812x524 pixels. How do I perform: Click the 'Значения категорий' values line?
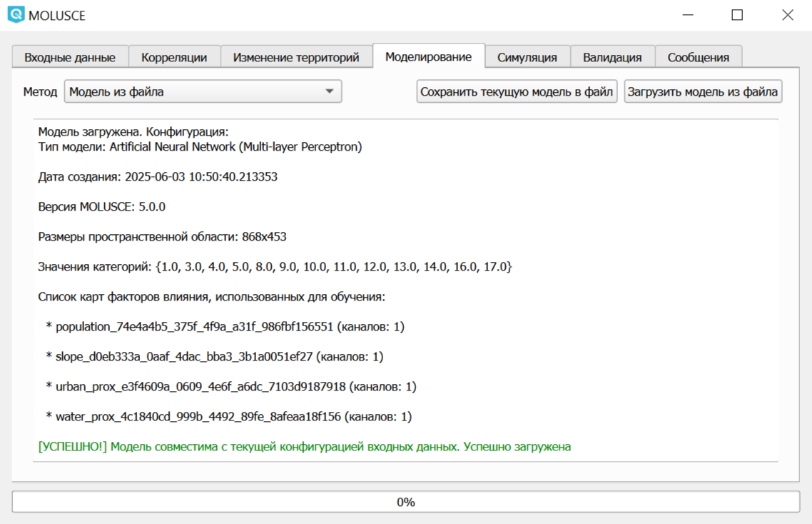(x=275, y=267)
